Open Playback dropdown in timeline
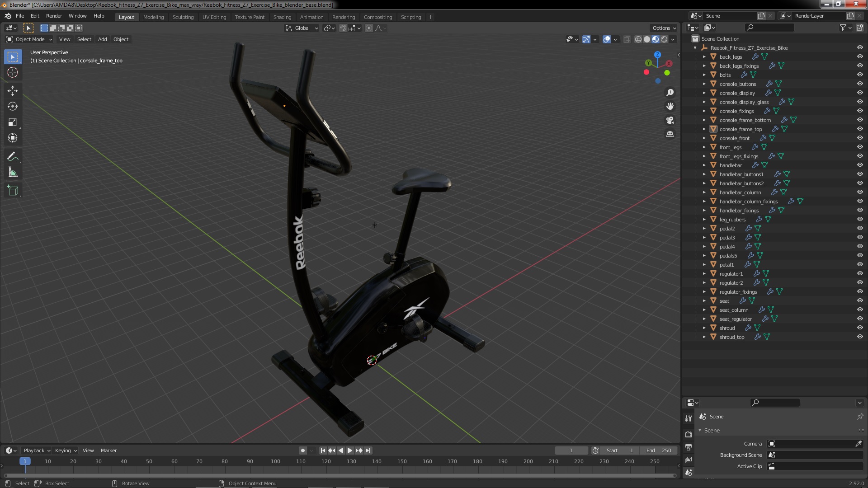 [x=37, y=450]
